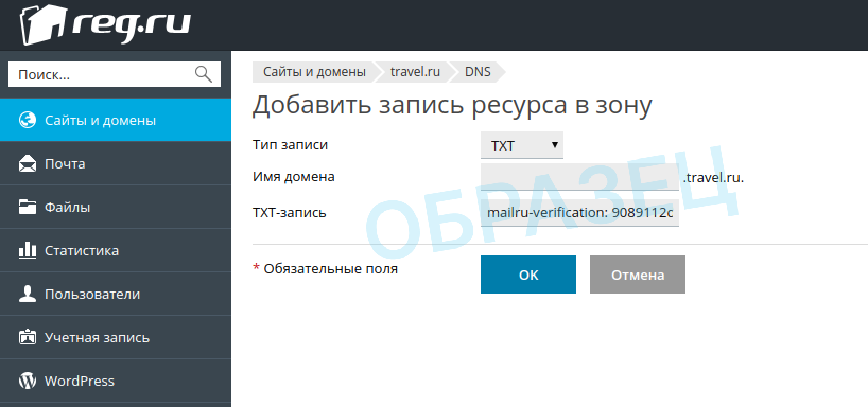This screenshot has height=407, width=868.
Task: Cancel with the Отмена button
Action: coord(637,275)
